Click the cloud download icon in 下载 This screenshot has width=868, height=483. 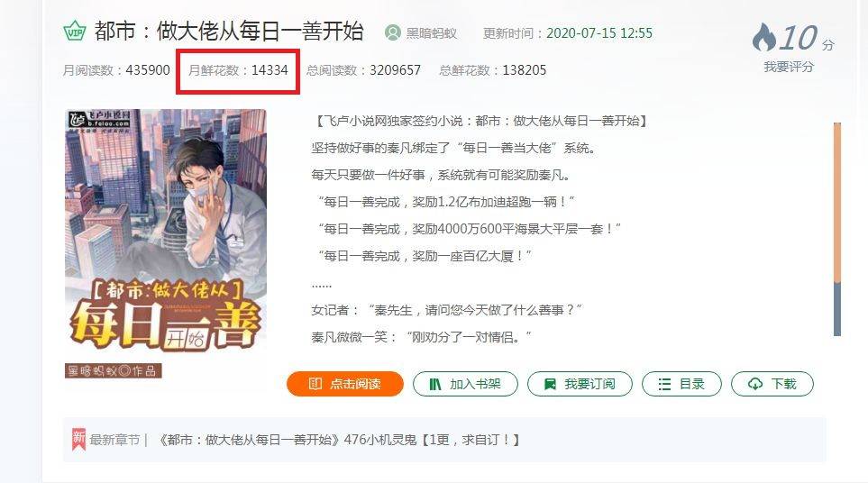pos(755,384)
